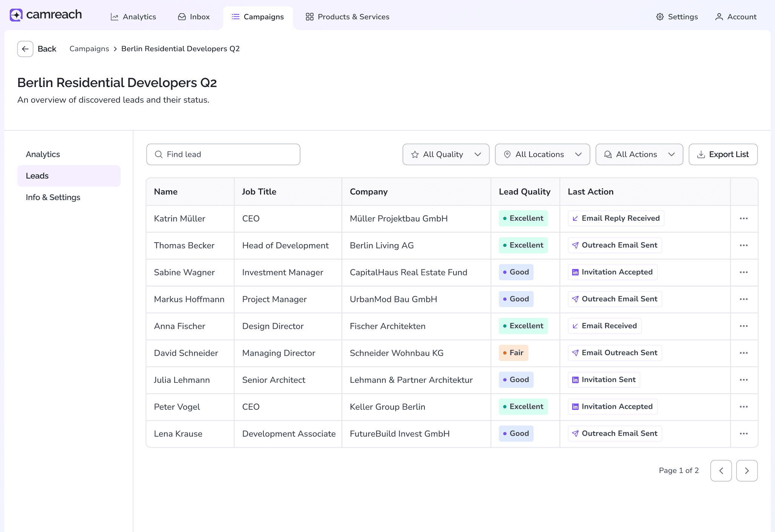Click the Fair quality badge for David Schneider
The width and height of the screenshot is (775, 532).
coord(513,353)
